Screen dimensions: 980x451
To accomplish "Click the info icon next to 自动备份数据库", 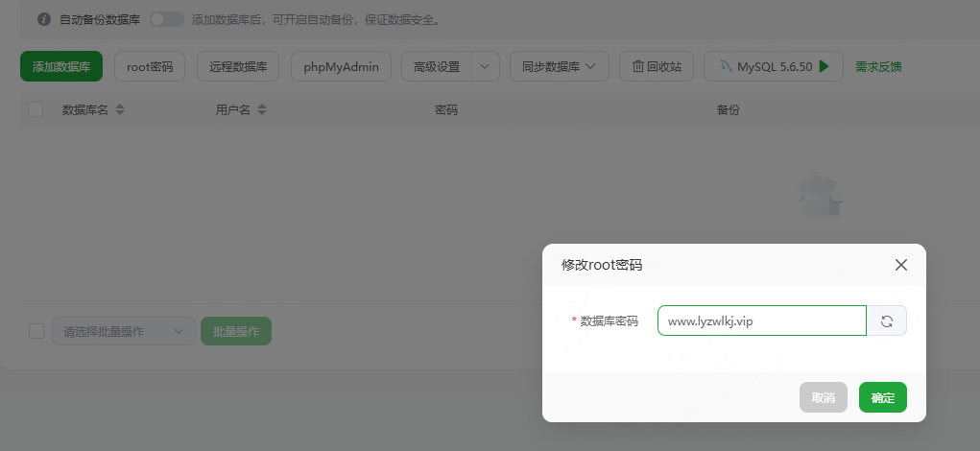I will pos(44,19).
